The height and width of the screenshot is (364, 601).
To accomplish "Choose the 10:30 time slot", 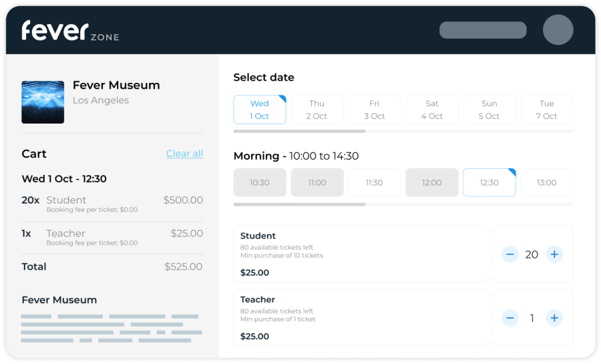I will [260, 182].
